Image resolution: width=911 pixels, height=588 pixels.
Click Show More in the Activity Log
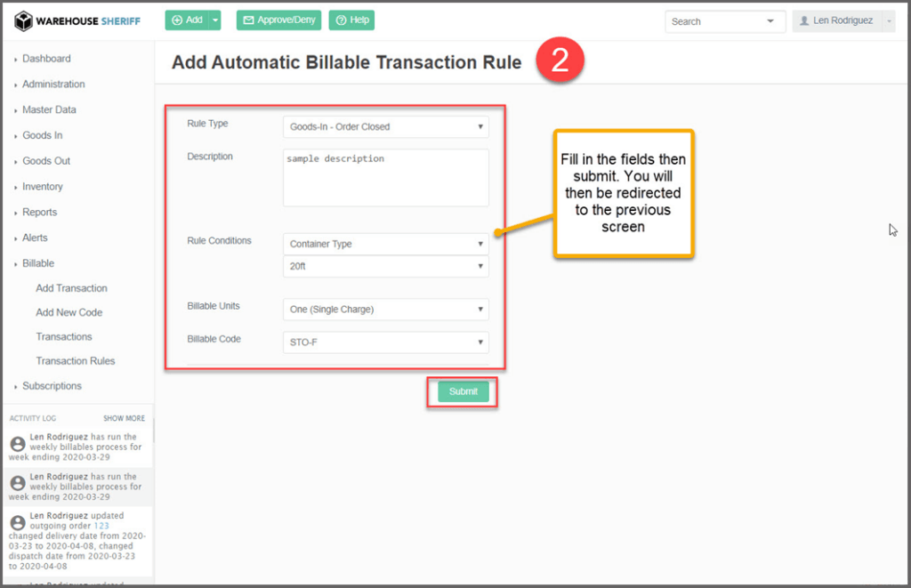[x=124, y=418]
